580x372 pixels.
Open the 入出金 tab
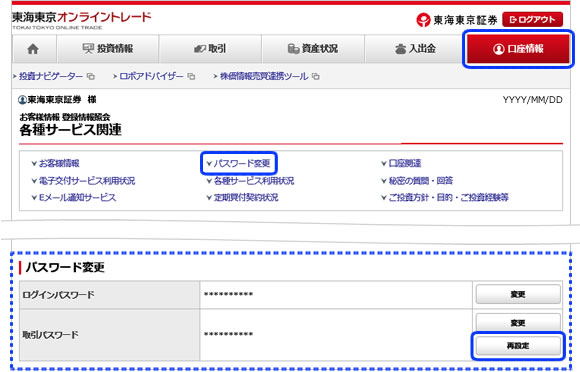coord(415,49)
